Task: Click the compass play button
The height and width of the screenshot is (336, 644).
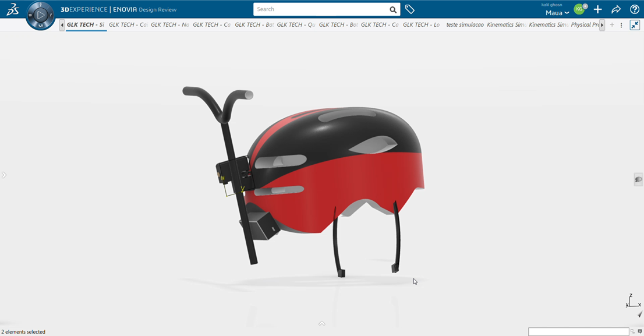Action: [x=40, y=16]
